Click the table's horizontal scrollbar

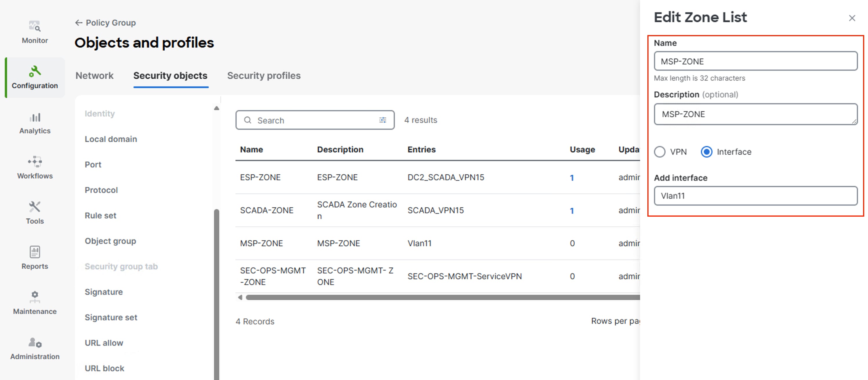[x=442, y=297]
